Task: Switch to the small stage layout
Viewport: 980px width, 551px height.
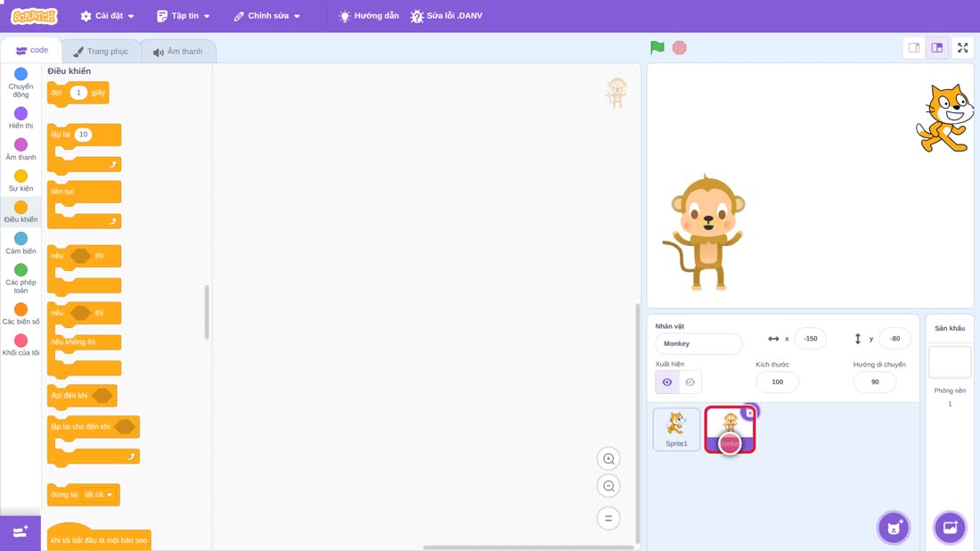Action: pos(914,47)
